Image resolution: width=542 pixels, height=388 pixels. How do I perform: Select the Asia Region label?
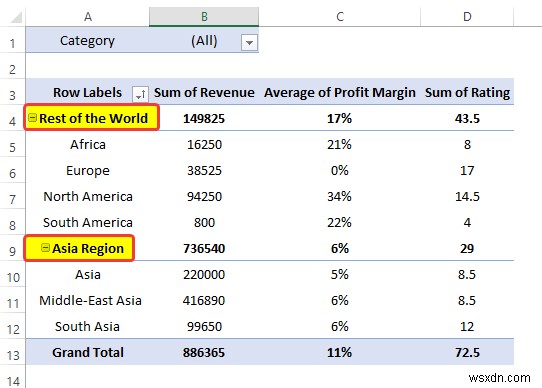pyautogui.click(x=88, y=248)
